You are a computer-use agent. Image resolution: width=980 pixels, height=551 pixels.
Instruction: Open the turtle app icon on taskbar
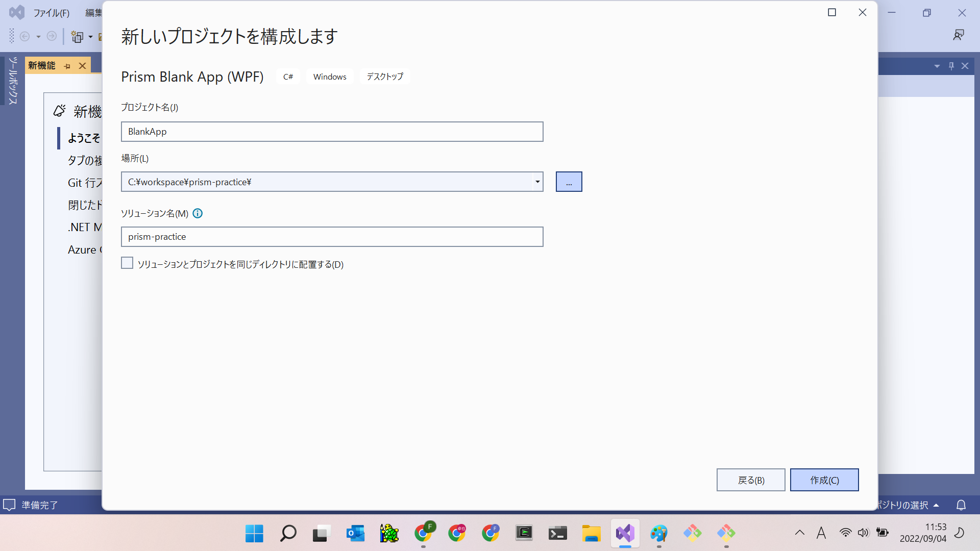pos(389,534)
